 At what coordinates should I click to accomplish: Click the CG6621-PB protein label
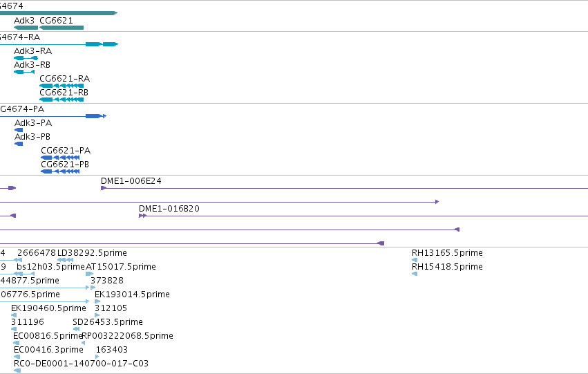point(65,165)
